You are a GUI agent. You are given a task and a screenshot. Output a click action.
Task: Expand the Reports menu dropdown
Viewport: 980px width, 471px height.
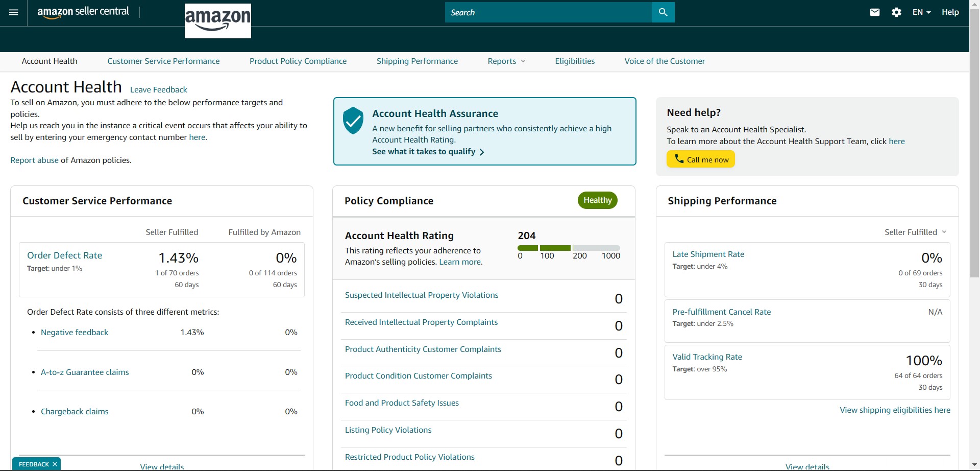click(506, 61)
